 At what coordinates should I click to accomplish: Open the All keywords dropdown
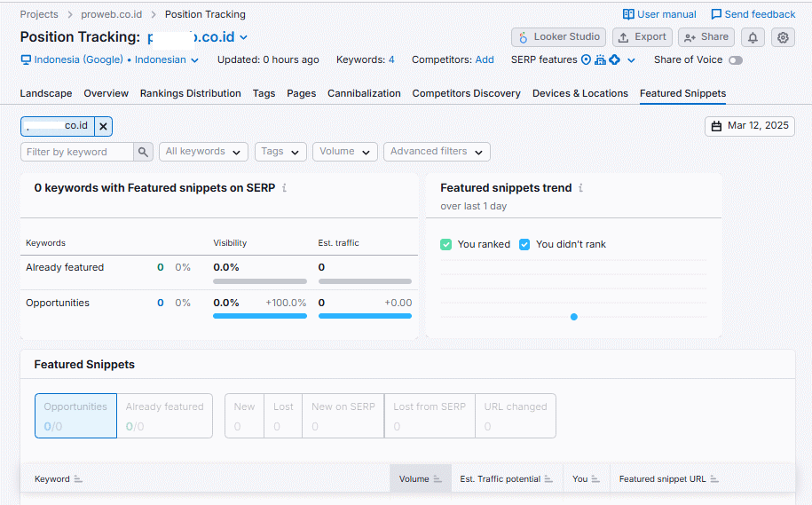coord(203,152)
